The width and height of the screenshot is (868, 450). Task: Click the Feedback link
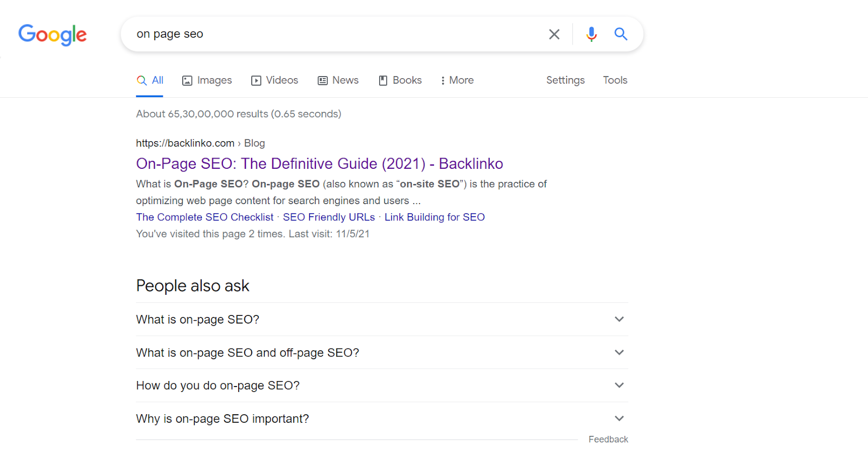[x=608, y=439]
